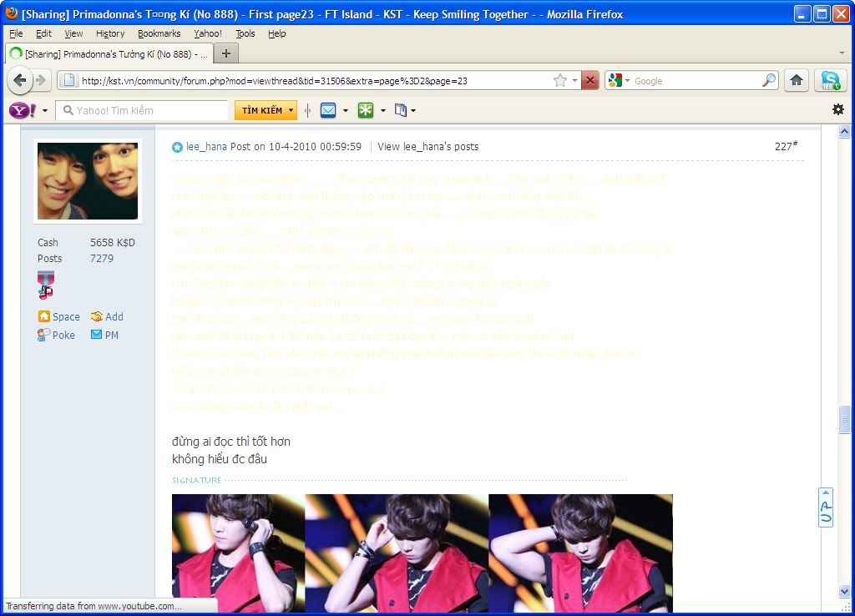855x616 pixels.
Task: Click the Forward navigation arrow
Action: 42,81
